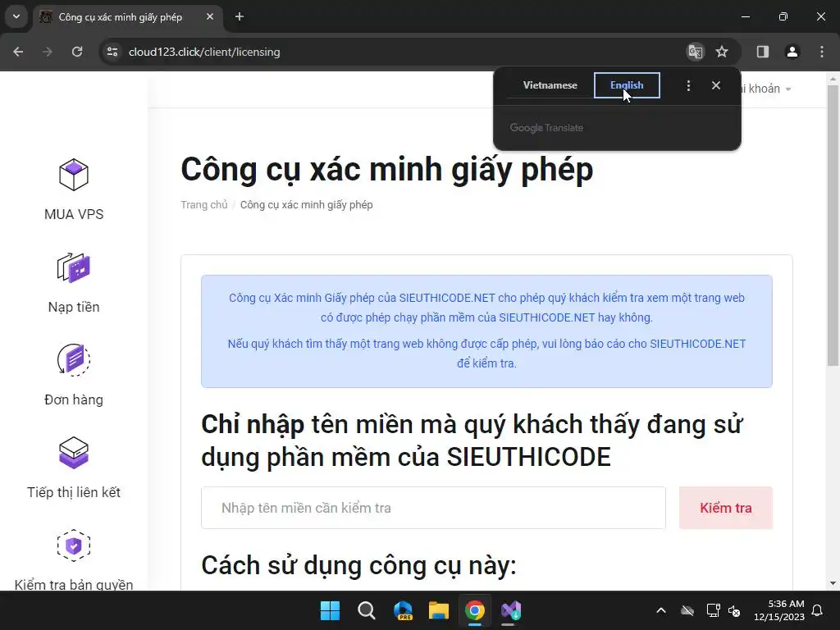The height and width of the screenshot is (630, 840).
Task: Click the heading Cách sử dụng công cụ này
Action: [x=359, y=565]
